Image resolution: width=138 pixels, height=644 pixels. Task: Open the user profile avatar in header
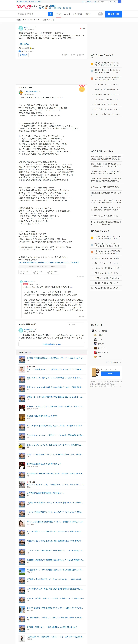[x=100, y=14]
